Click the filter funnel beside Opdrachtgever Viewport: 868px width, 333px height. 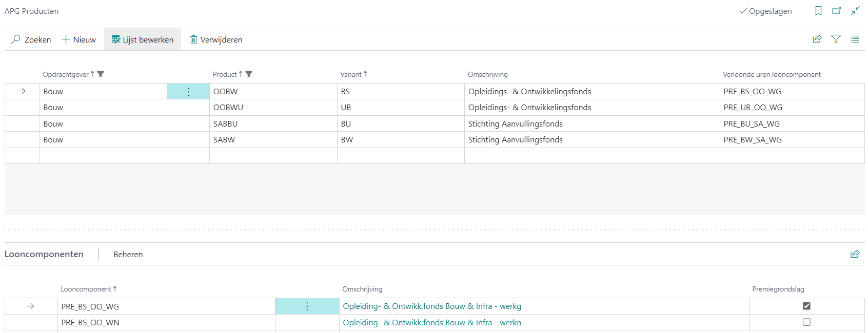[101, 74]
